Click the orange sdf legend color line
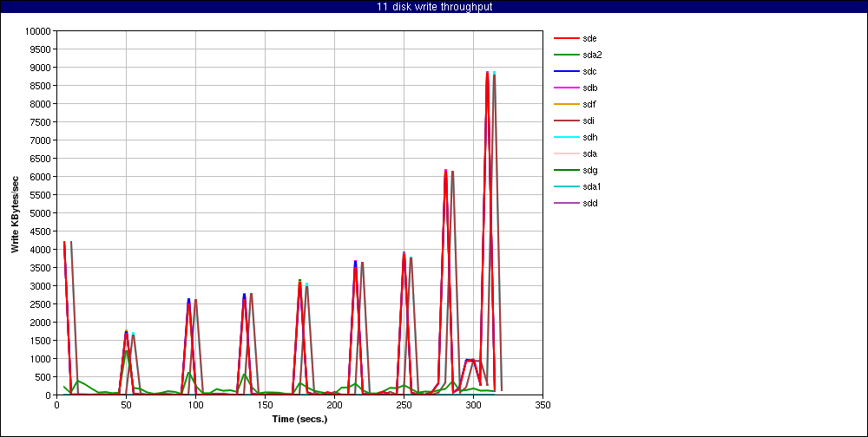The width and height of the screenshot is (868, 437). tap(566, 104)
